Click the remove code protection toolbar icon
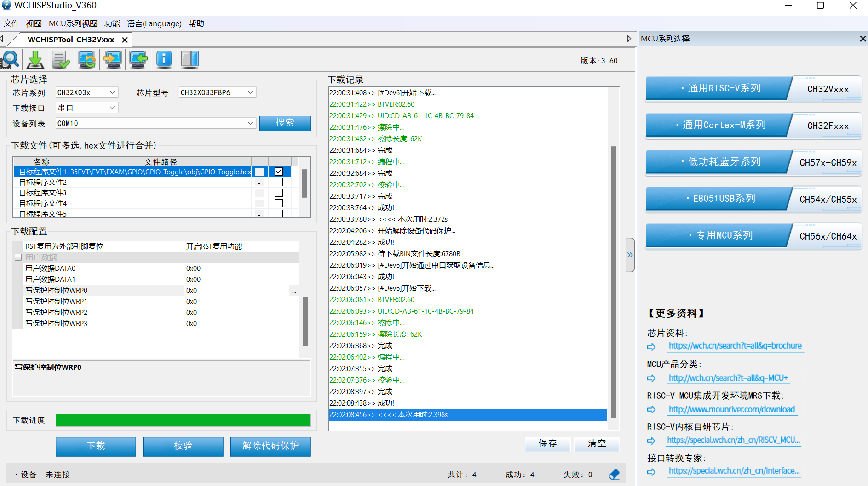The width and height of the screenshot is (868, 486). click(x=87, y=59)
